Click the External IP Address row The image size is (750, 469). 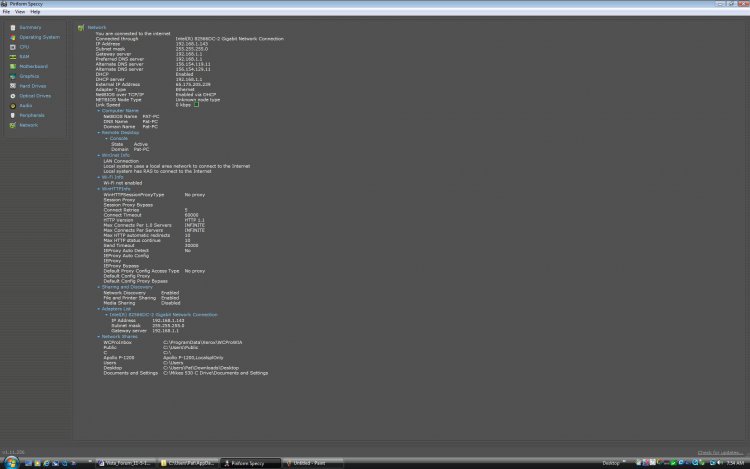pos(153,85)
